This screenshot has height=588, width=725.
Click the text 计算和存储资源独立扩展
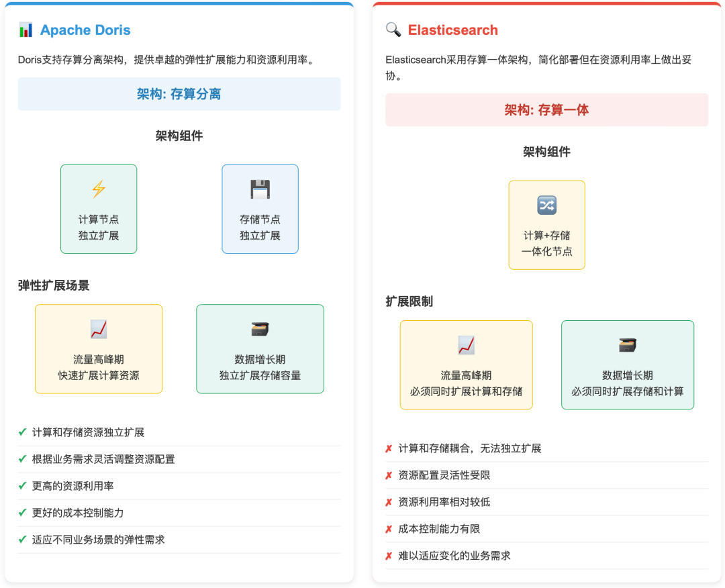coord(89,432)
